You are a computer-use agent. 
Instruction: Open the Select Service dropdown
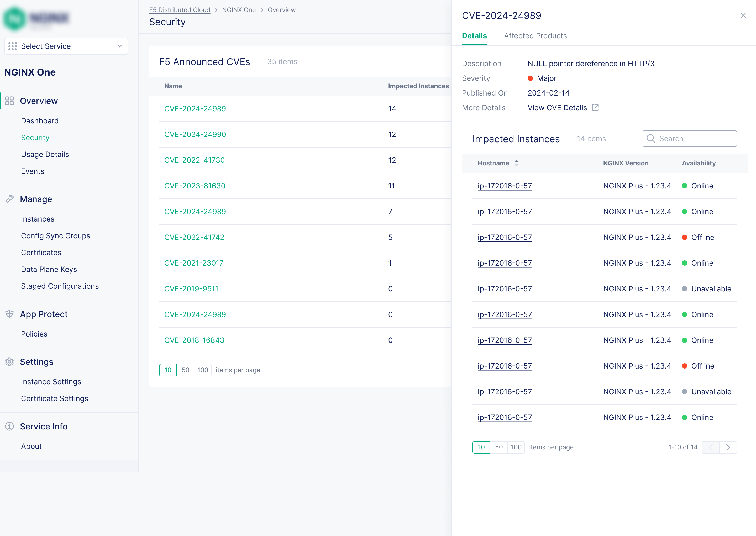pyautogui.click(x=66, y=46)
